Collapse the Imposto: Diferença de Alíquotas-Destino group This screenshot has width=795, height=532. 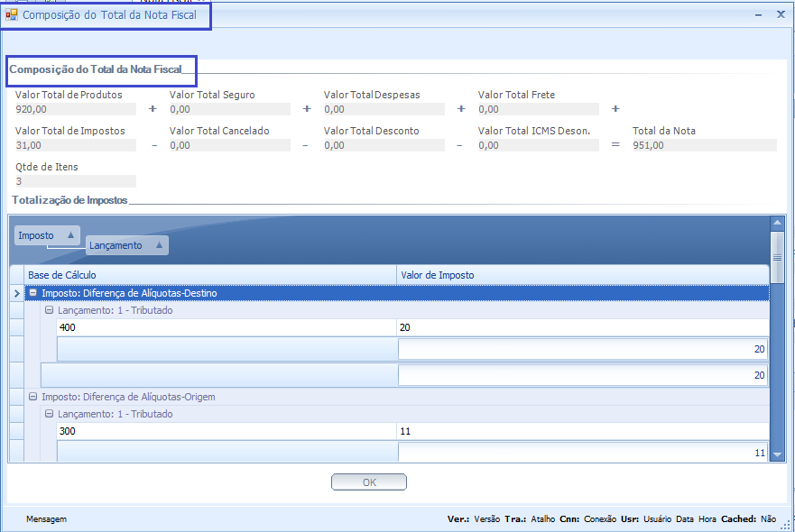33,293
